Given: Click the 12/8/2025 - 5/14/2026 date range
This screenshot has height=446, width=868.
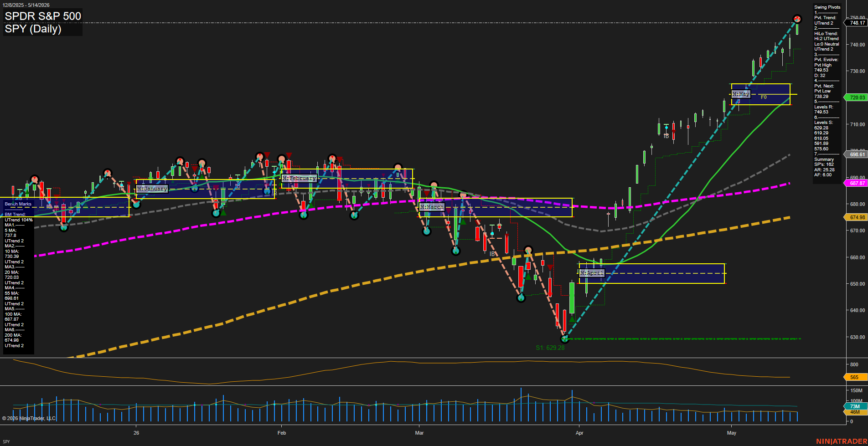Looking at the screenshot, I should [x=26, y=5].
